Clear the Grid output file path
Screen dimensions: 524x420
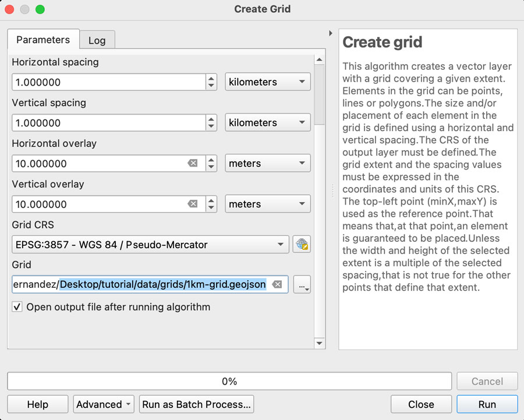pos(278,284)
